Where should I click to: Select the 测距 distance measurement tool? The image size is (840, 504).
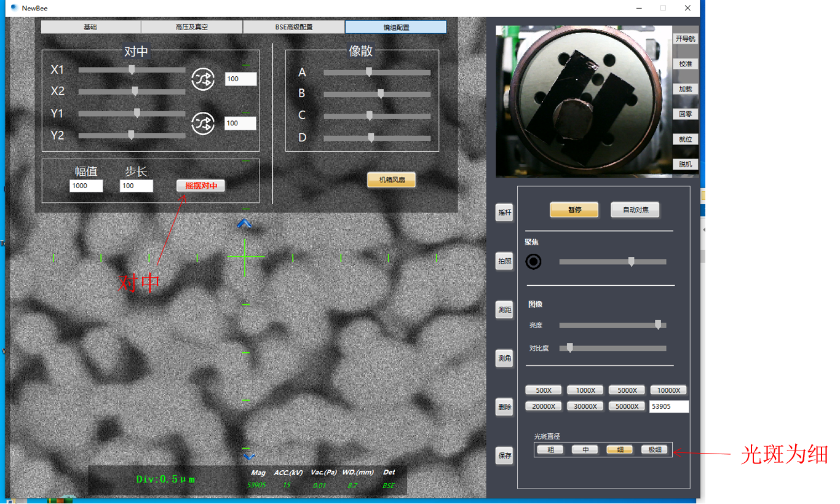504,310
